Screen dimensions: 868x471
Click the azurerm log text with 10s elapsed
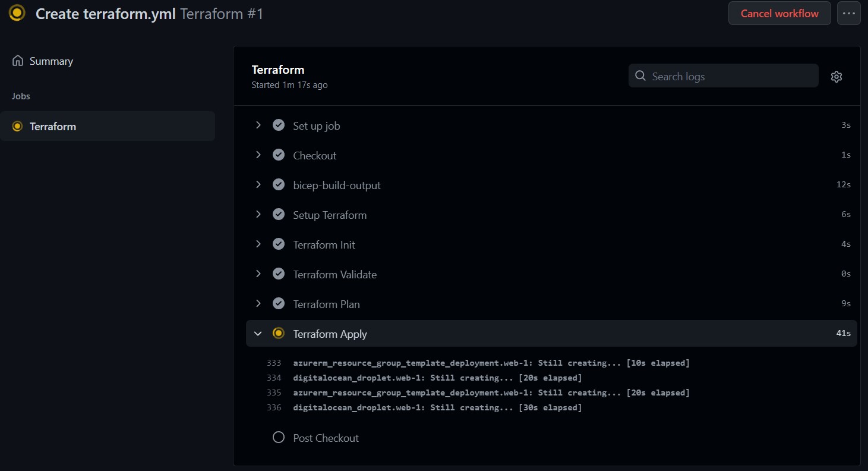491,363
